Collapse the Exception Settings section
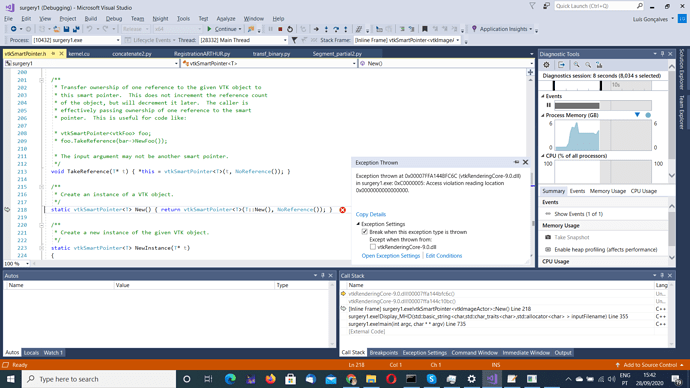 pyautogui.click(x=358, y=224)
